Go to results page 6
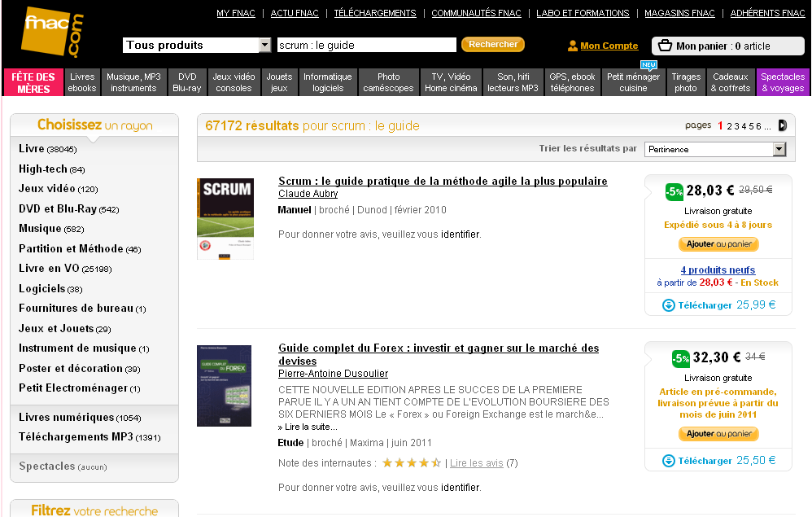812x517 pixels. 758,126
